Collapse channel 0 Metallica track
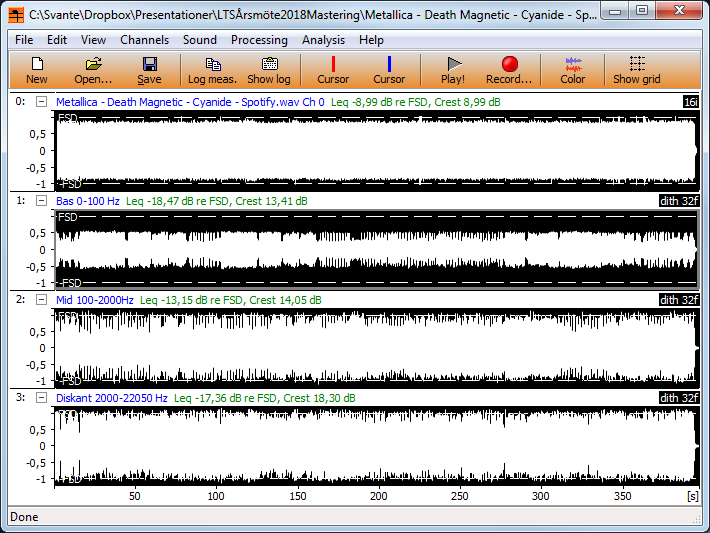This screenshot has height=533, width=710. tap(41, 102)
